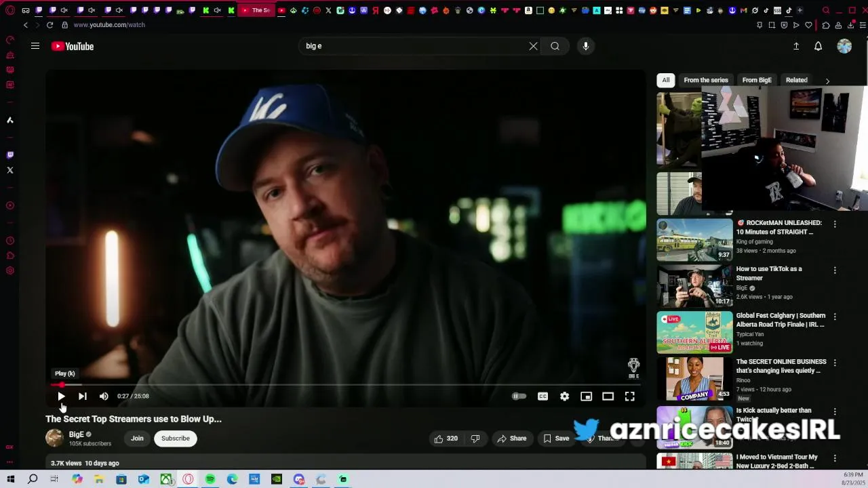Select the 'From BigE' chip
Screen dimensions: 868x488
[x=757, y=80]
